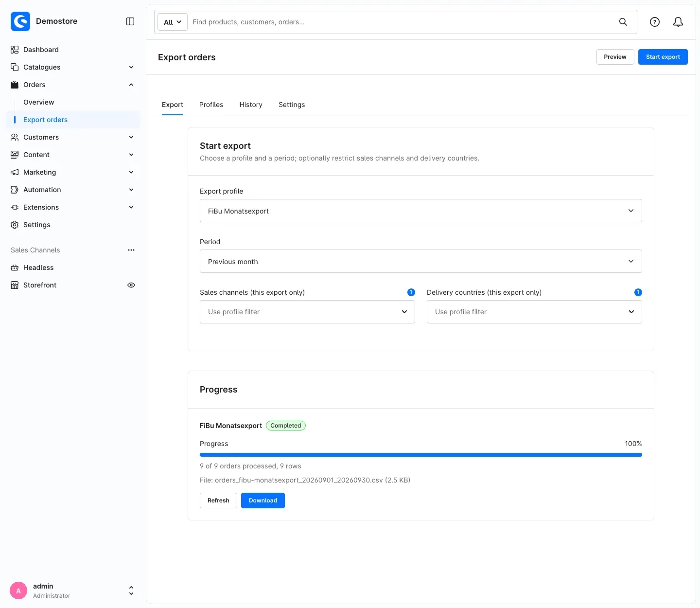Open the Period dropdown

420,261
